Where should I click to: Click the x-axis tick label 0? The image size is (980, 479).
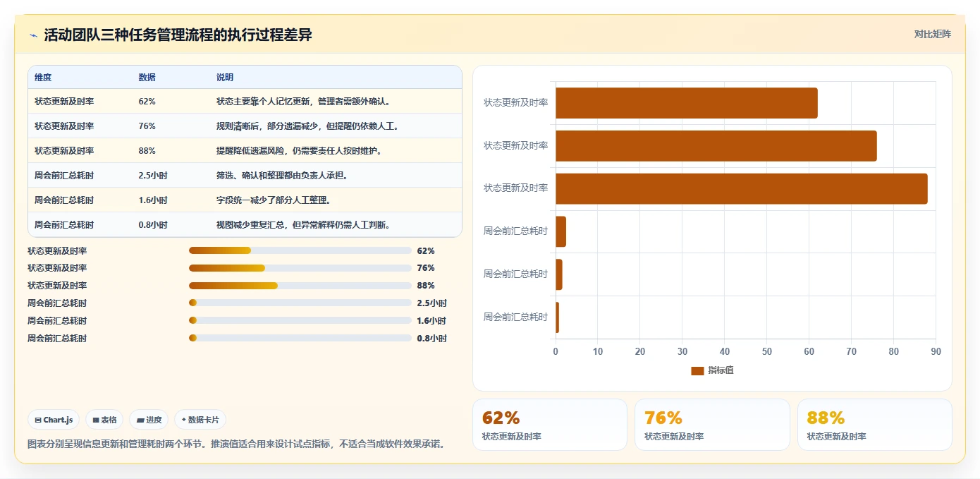click(x=556, y=351)
